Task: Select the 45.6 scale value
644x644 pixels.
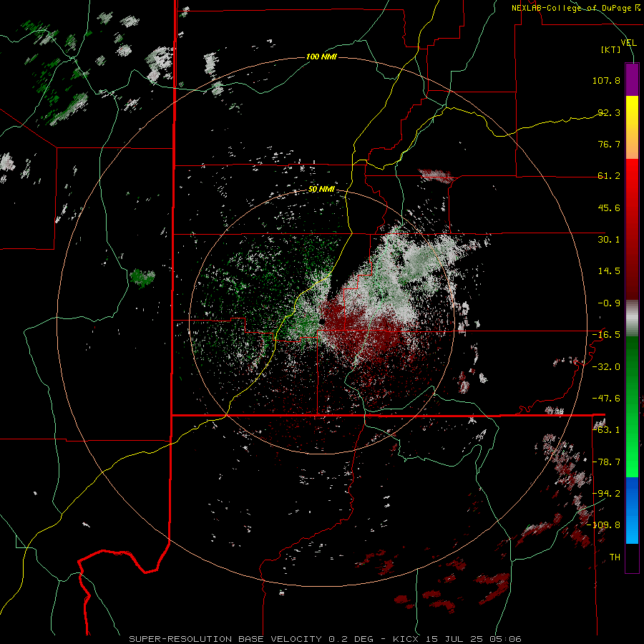Action: click(x=609, y=208)
